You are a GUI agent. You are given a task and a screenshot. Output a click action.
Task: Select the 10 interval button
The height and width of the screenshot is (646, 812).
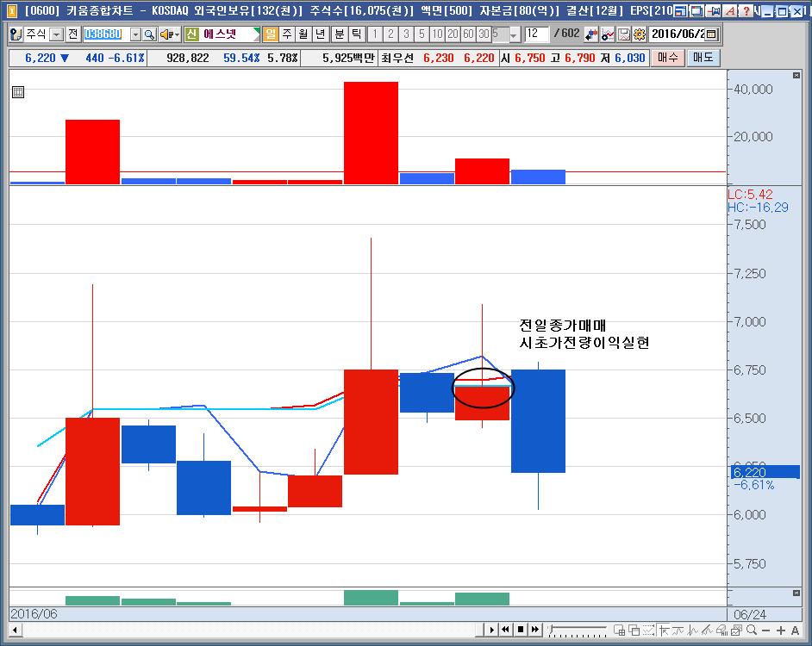438,34
